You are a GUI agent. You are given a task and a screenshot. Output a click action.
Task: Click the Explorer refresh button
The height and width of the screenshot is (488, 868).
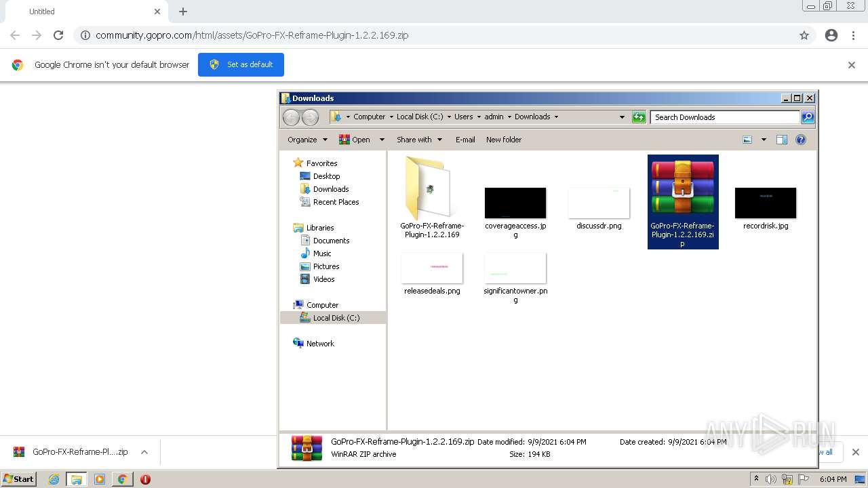[x=639, y=117]
